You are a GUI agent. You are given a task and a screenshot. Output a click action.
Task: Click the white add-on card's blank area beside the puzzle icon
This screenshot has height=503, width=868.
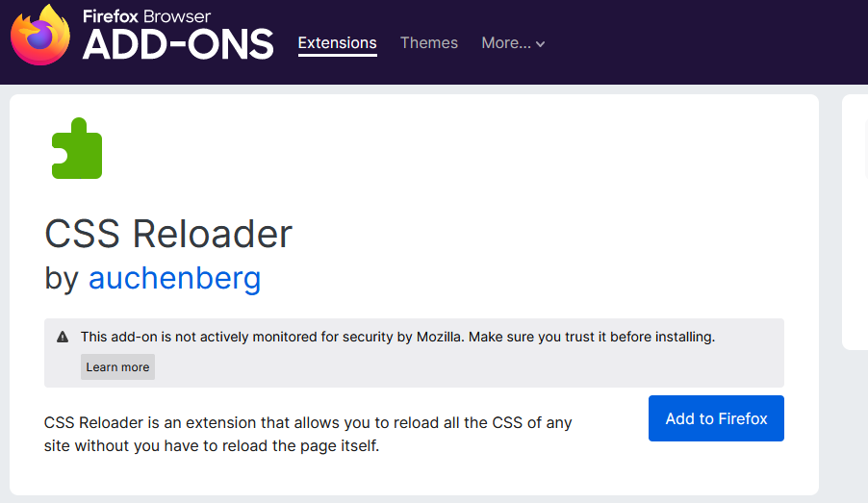point(443,149)
